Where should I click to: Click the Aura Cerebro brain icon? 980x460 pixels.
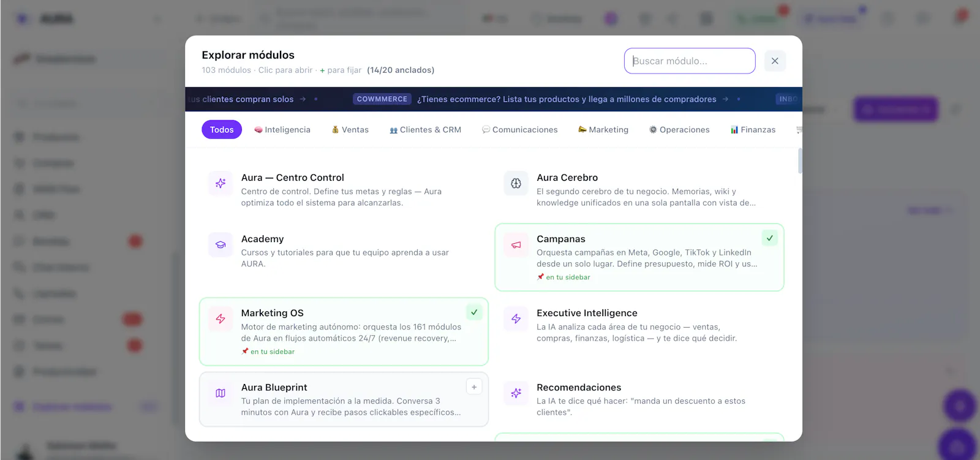pos(516,183)
